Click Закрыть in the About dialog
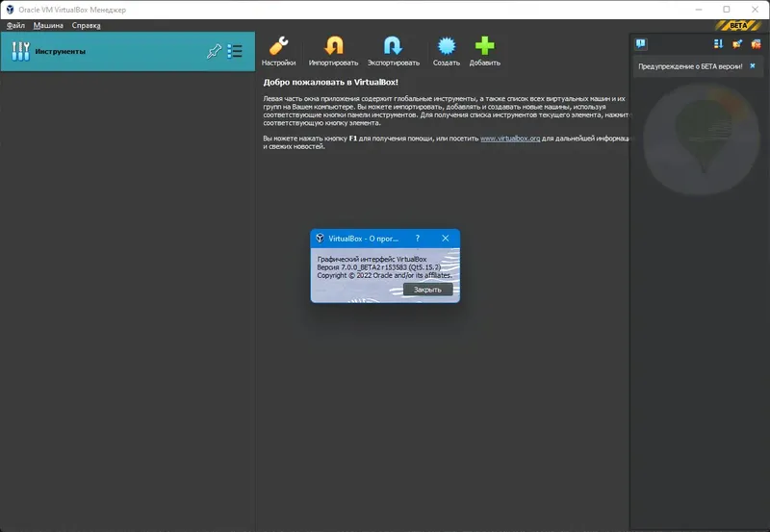770x532 pixels. [427, 290]
